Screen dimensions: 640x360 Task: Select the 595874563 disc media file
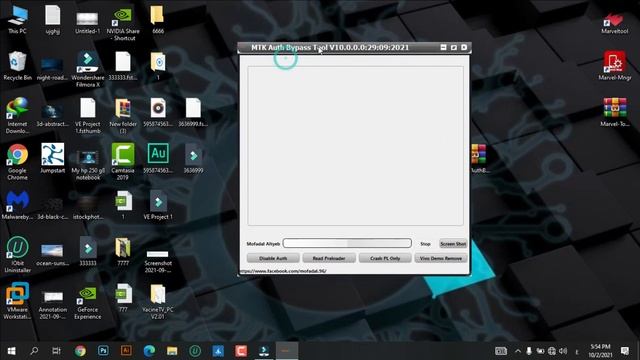tap(158, 112)
